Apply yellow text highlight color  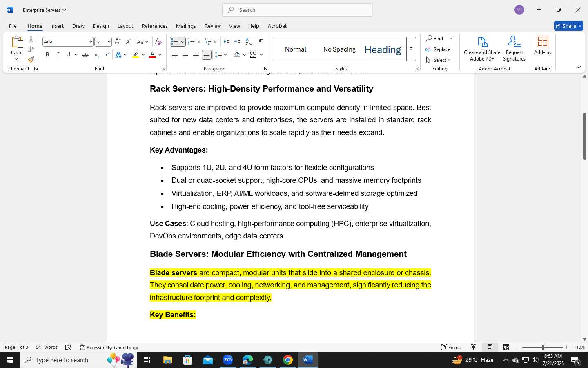(x=136, y=55)
